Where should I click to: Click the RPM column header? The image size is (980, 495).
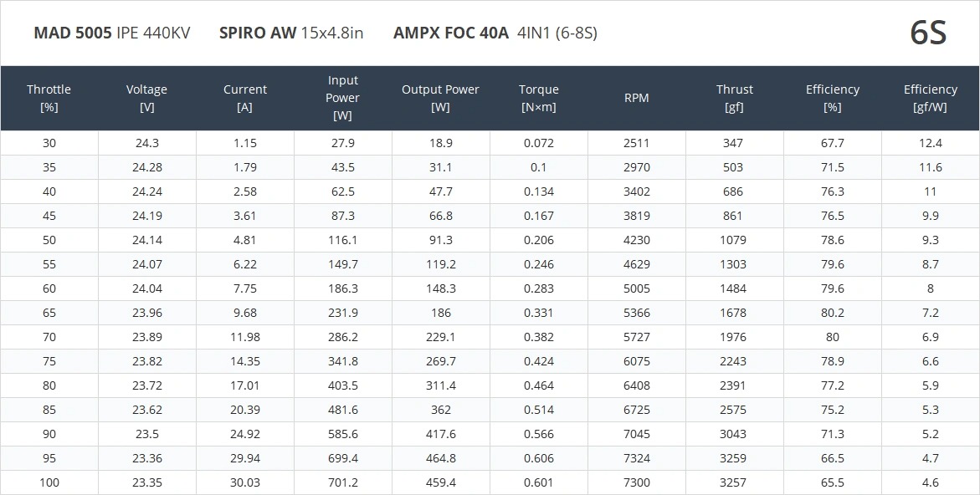(x=636, y=98)
